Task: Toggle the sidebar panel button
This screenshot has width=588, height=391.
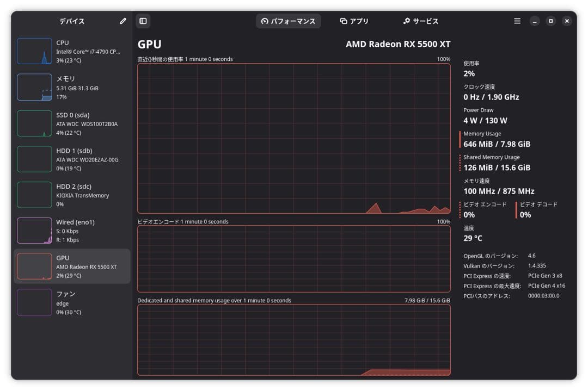Action: (143, 21)
